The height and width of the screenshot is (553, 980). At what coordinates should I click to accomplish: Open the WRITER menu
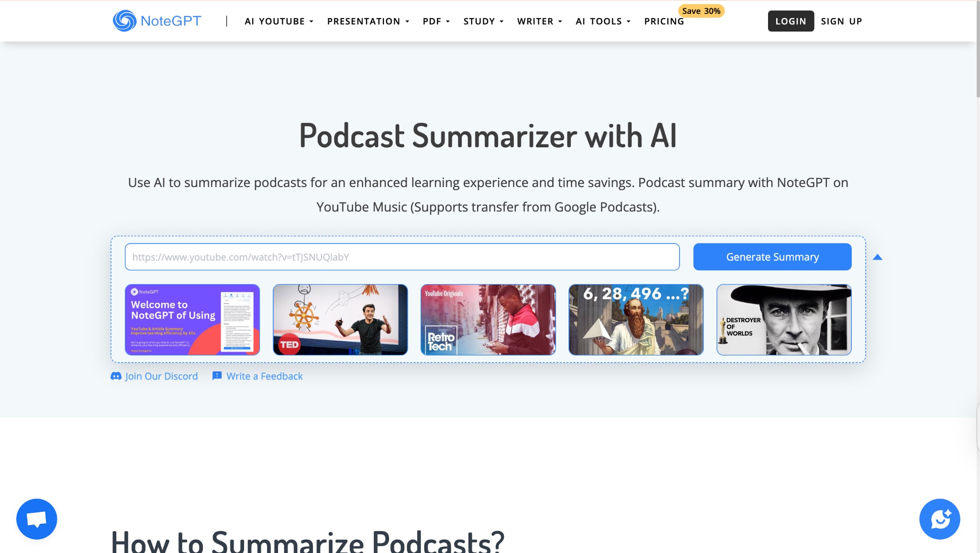tap(539, 21)
